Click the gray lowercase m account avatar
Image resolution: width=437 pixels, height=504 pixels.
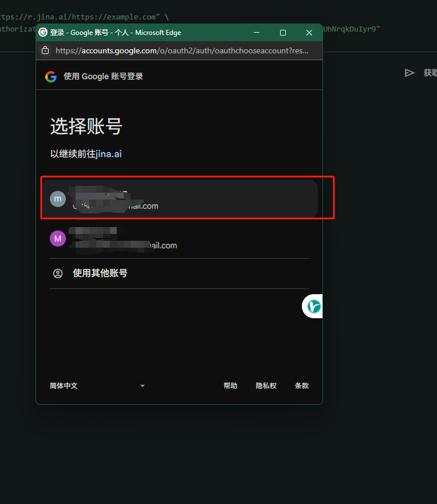[x=58, y=199]
